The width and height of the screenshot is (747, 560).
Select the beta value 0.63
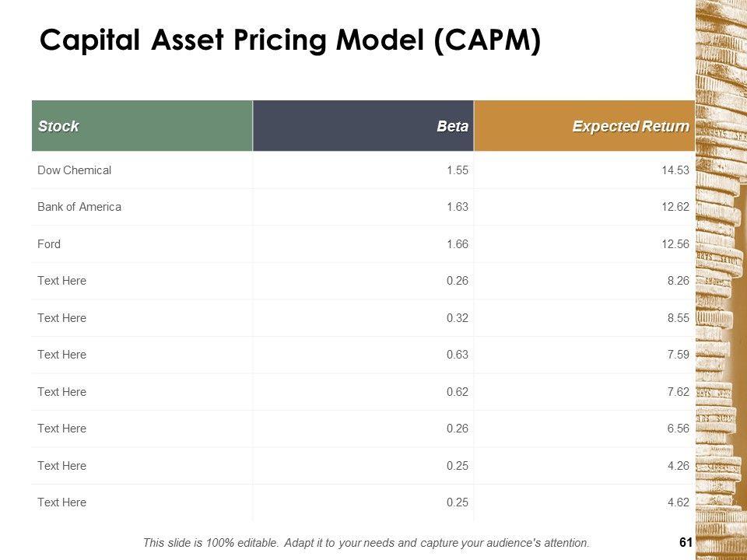pos(457,355)
